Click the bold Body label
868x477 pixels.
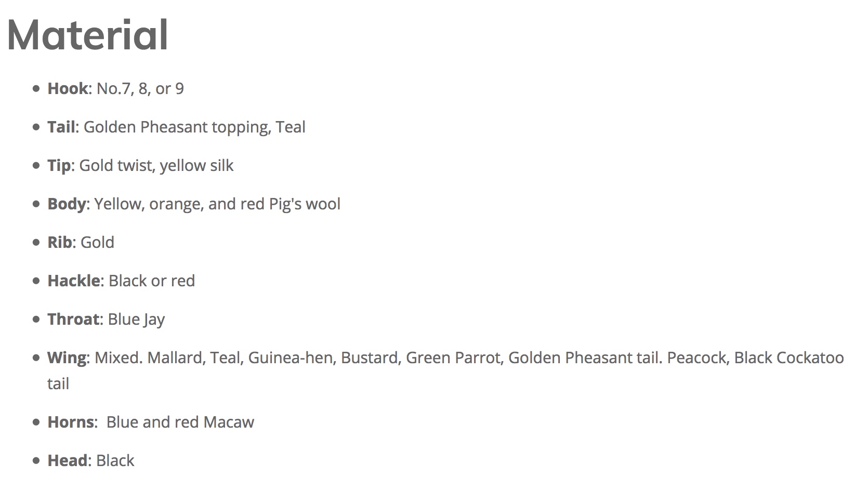point(67,204)
